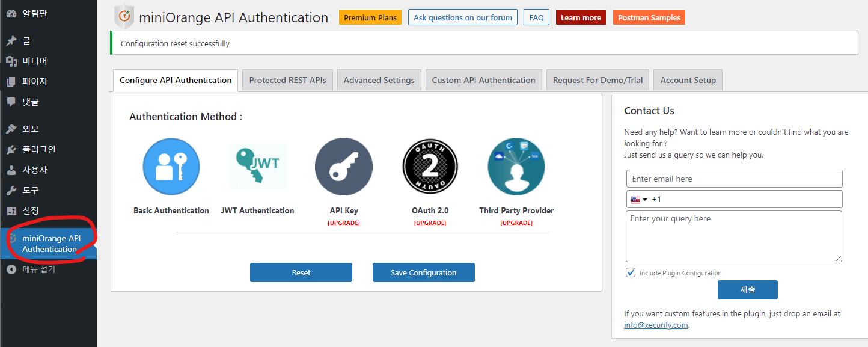Toggle Include Plugin Configuration checkbox

pyautogui.click(x=631, y=272)
